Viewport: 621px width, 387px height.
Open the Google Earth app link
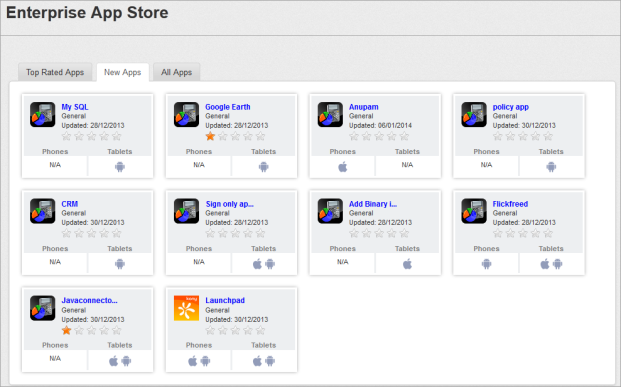point(228,107)
